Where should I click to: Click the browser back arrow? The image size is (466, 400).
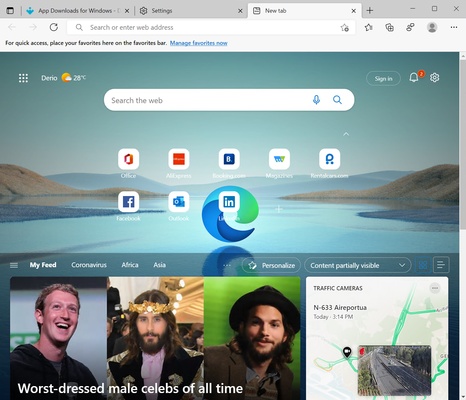(12, 27)
